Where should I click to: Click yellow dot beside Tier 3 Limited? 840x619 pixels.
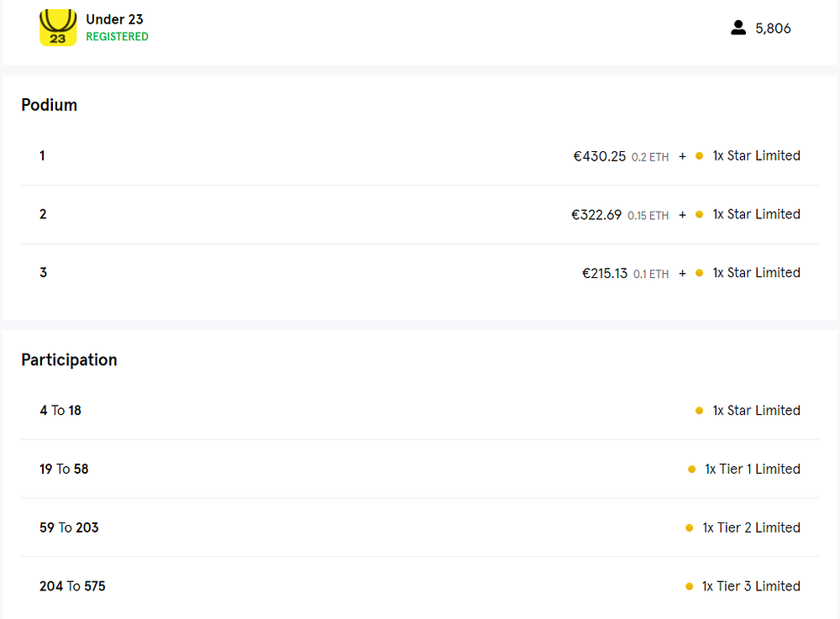(690, 586)
